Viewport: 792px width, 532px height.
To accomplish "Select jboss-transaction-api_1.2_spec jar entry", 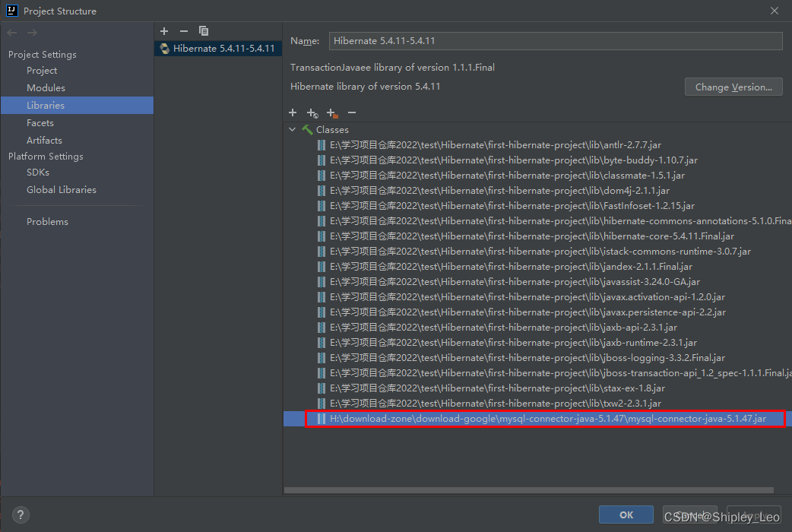I will (x=560, y=372).
